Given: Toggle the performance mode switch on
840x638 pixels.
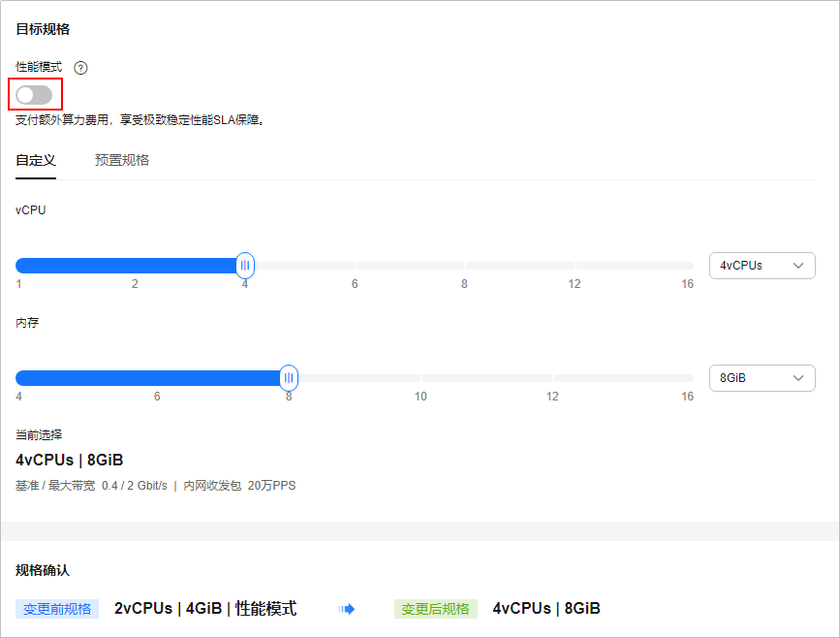Looking at the screenshot, I should [34, 95].
